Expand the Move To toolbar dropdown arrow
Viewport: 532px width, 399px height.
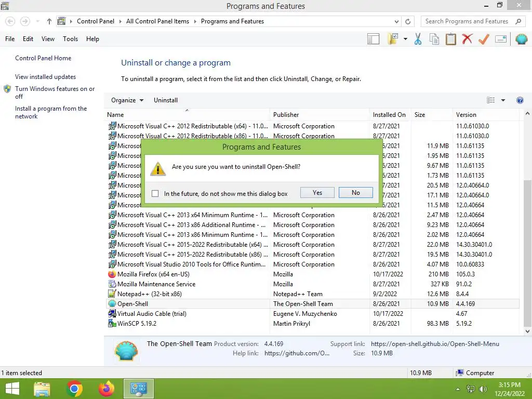pos(405,39)
